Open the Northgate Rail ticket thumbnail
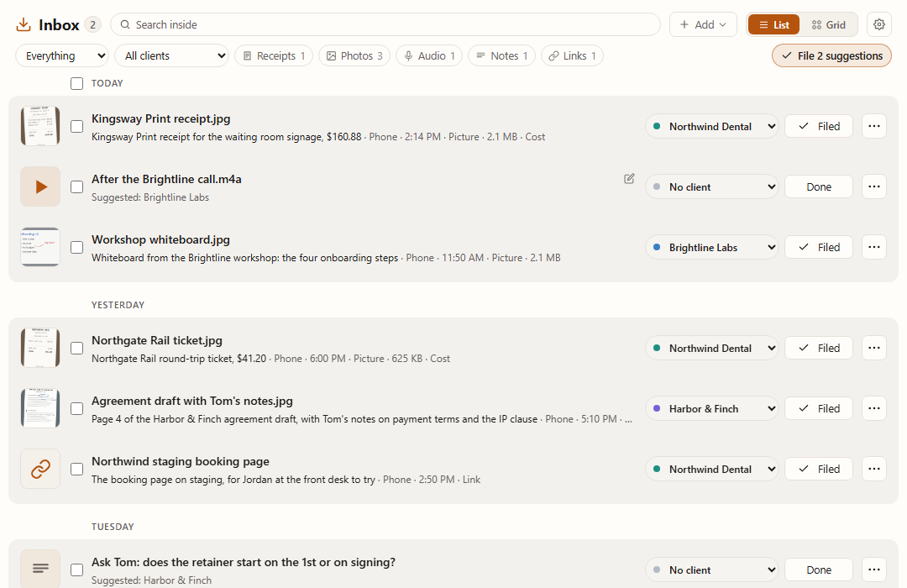This screenshot has width=907, height=588. coord(40,348)
